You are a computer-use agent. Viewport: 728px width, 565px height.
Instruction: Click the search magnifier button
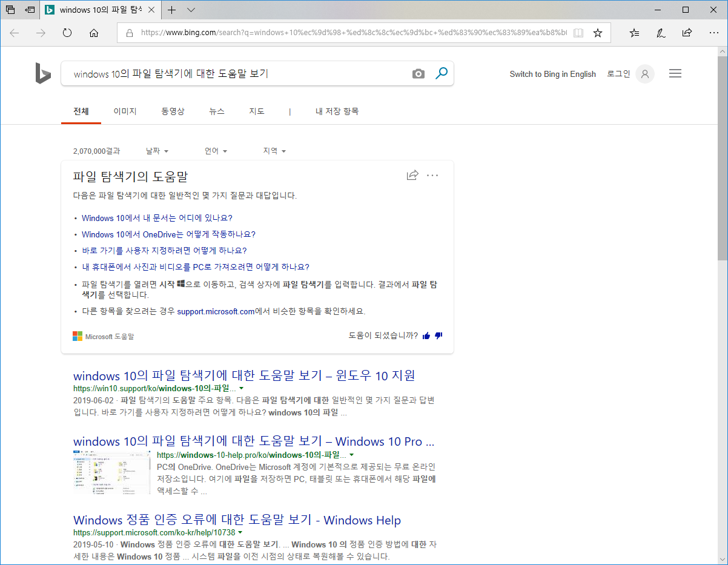(x=442, y=73)
